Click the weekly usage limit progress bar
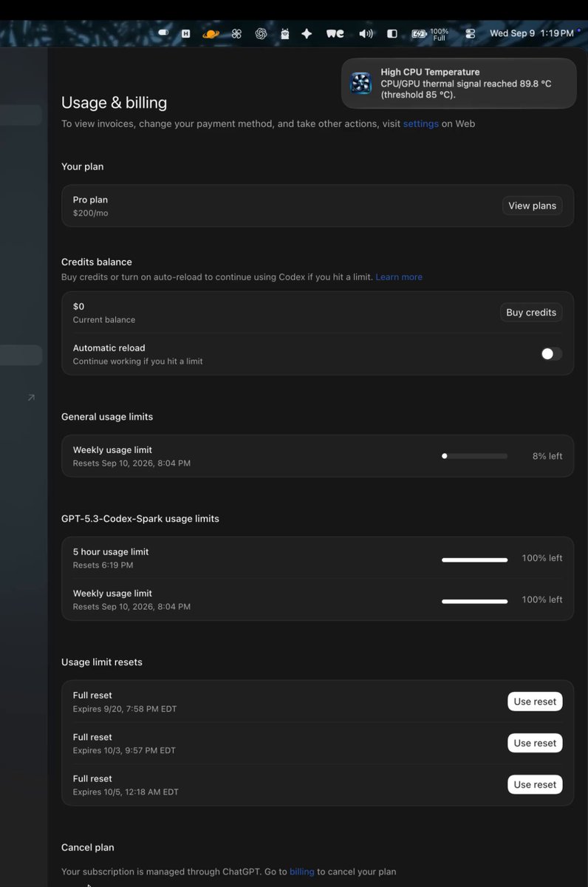 (474, 456)
